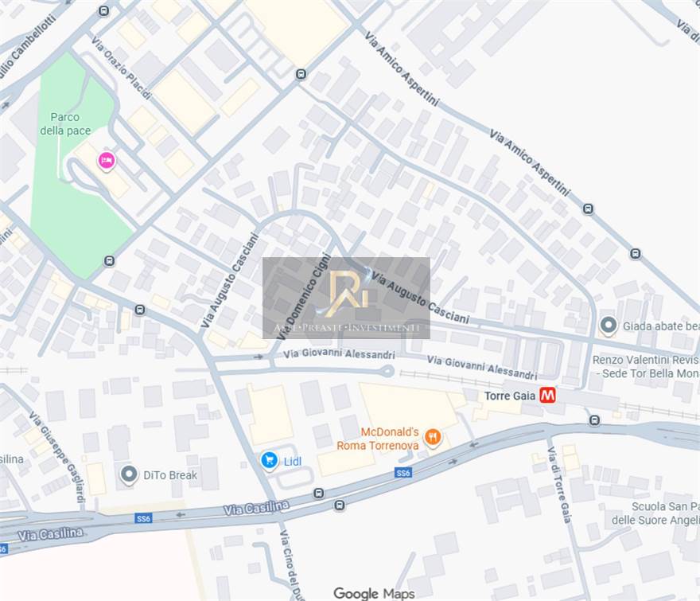Select the bus stop at Parco della pace corner
This screenshot has width=700, height=601.
point(110,260)
